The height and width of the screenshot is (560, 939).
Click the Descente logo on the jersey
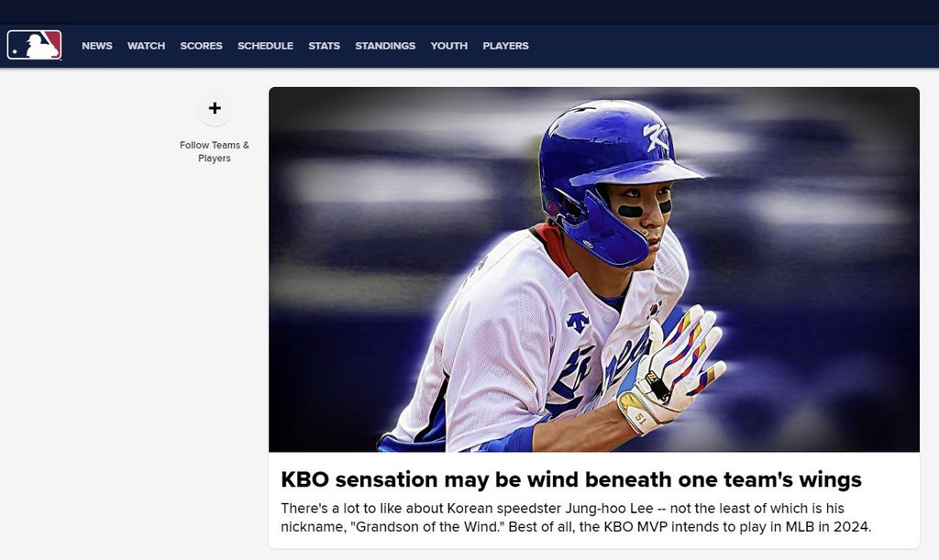point(578,322)
